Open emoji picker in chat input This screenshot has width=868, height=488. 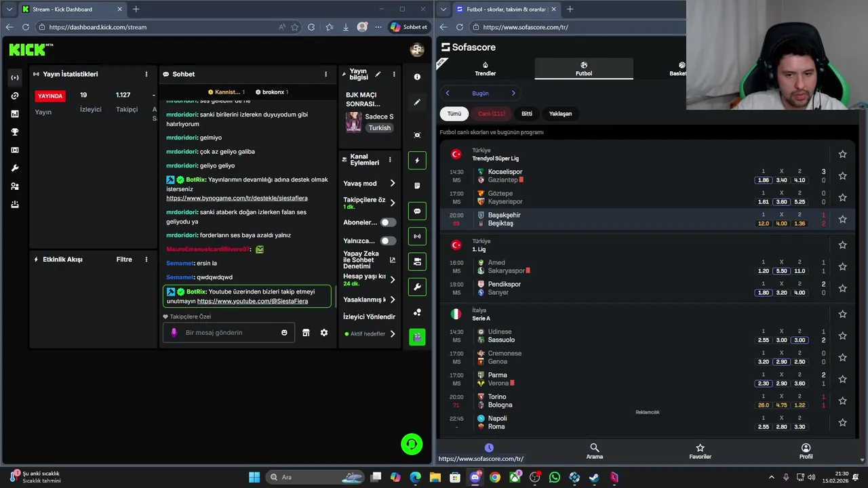284,333
